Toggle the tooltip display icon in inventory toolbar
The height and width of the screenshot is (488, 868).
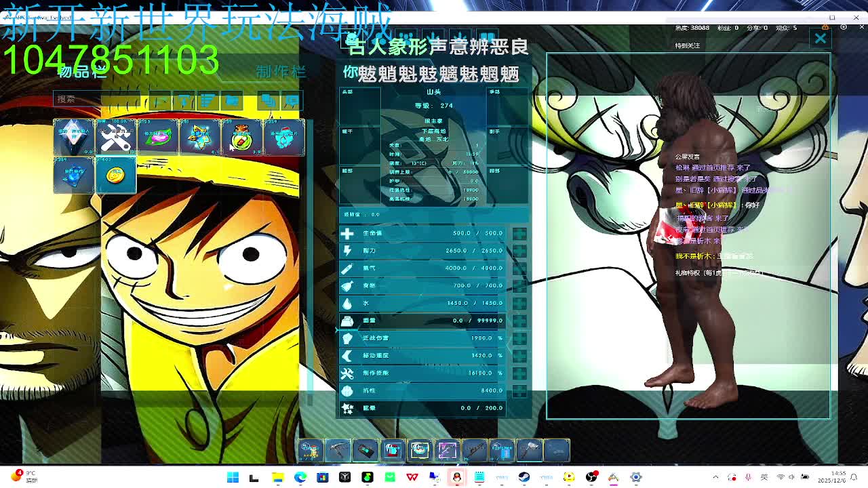(x=292, y=101)
